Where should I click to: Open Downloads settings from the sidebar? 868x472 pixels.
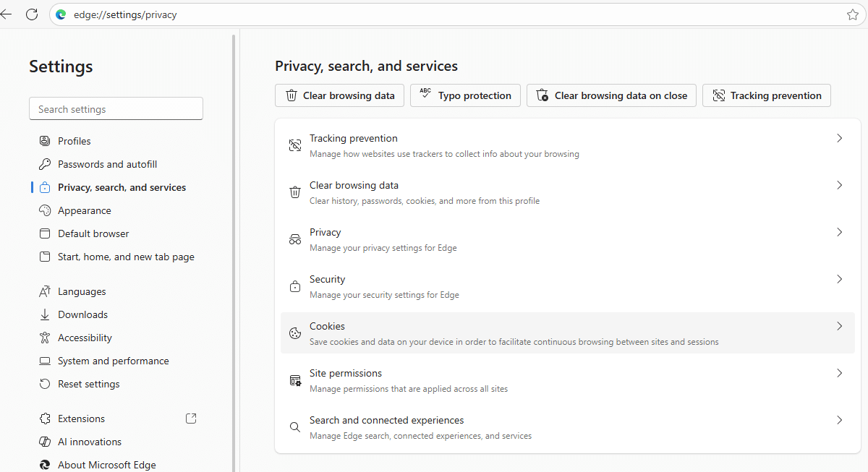[82, 314]
